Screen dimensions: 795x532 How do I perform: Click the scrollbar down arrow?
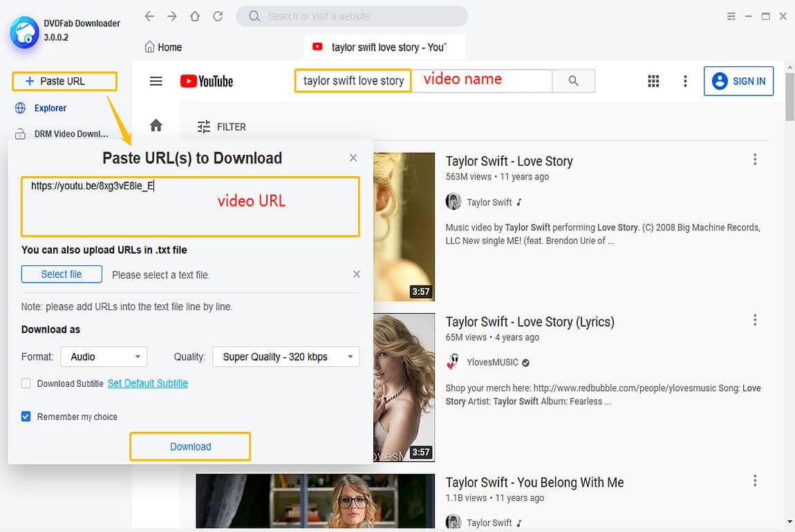pyautogui.click(x=789, y=522)
